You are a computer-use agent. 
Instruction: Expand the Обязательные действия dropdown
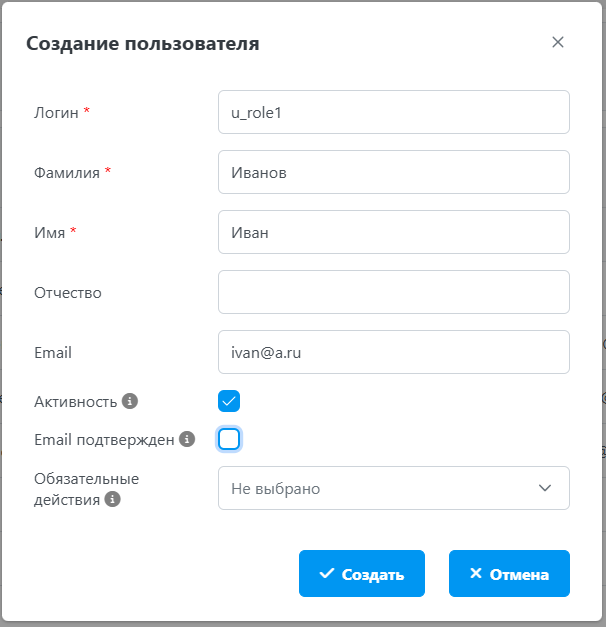[x=394, y=488]
